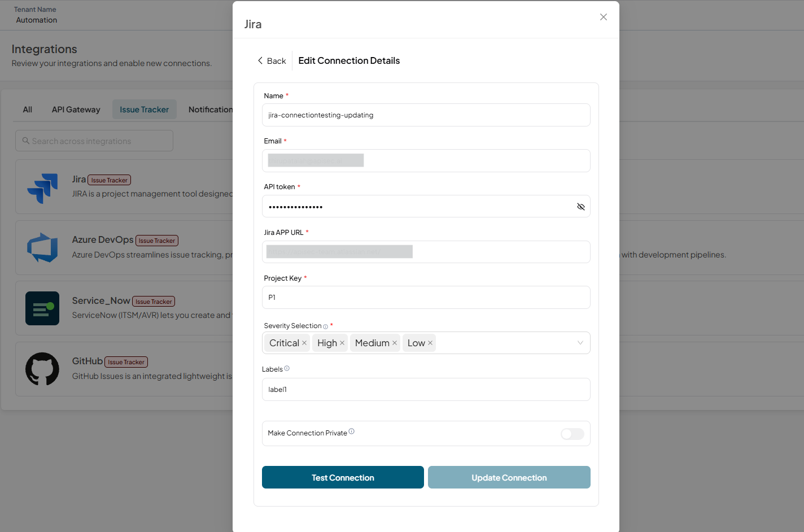Viewport: 804px width, 532px height.
Task: Enable the Make Connection Private switch
Action: [x=573, y=434]
